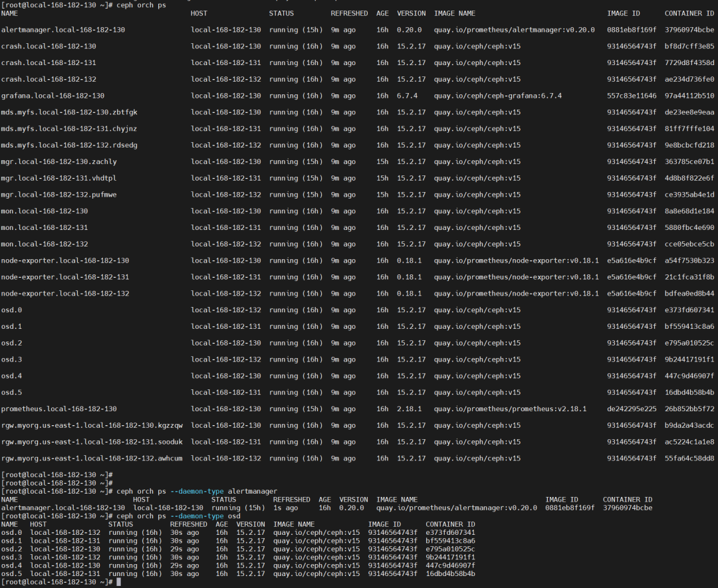
Task: Select image ID de242295e225
Action: pos(632,409)
